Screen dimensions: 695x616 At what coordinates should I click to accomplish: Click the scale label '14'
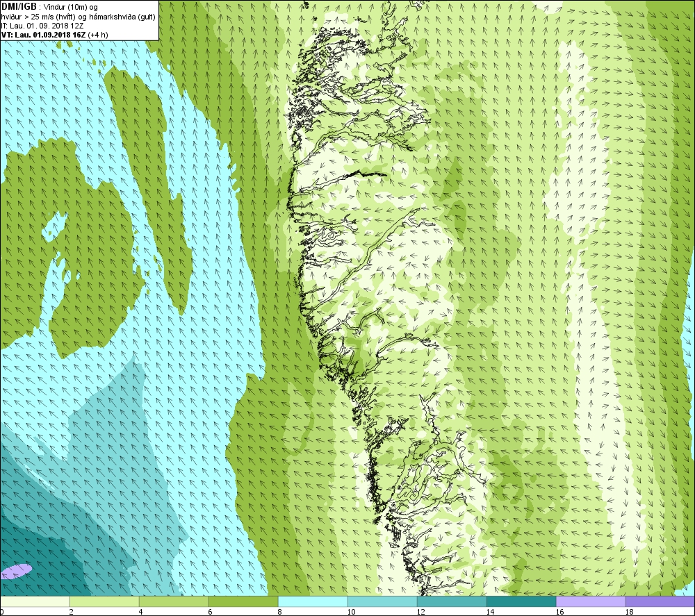[x=491, y=612]
